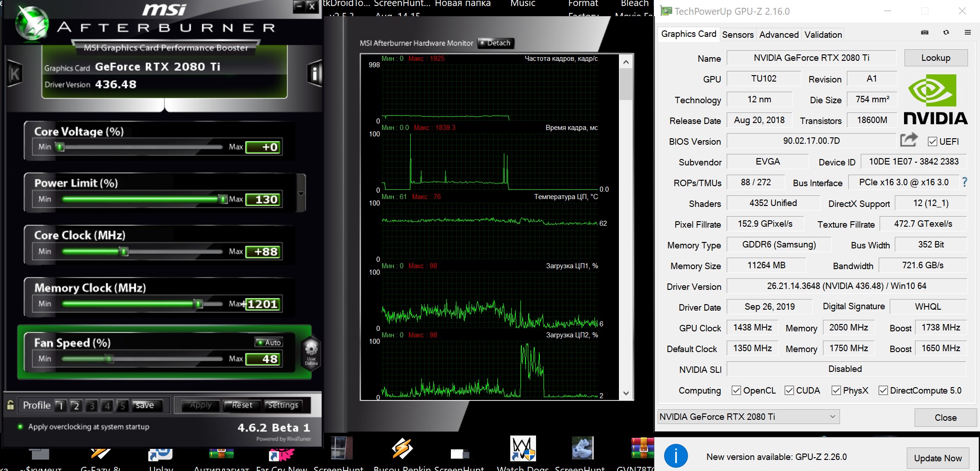
Task: Open the GPU-Z hamburger menu
Action: click(x=968, y=33)
